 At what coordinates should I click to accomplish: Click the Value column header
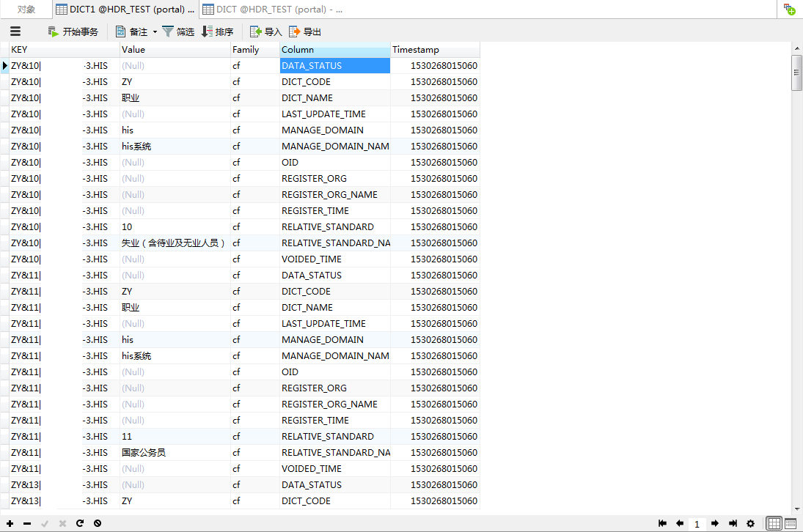coord(175,50)
